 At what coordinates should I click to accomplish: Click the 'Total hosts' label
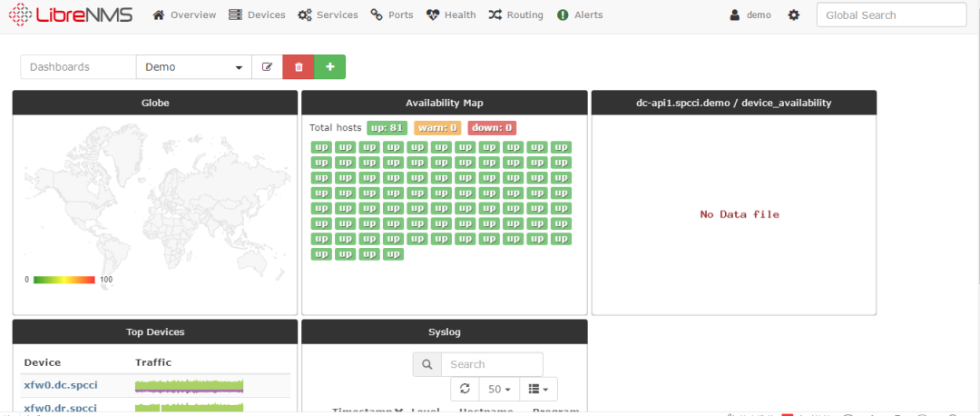click(336, 127)
